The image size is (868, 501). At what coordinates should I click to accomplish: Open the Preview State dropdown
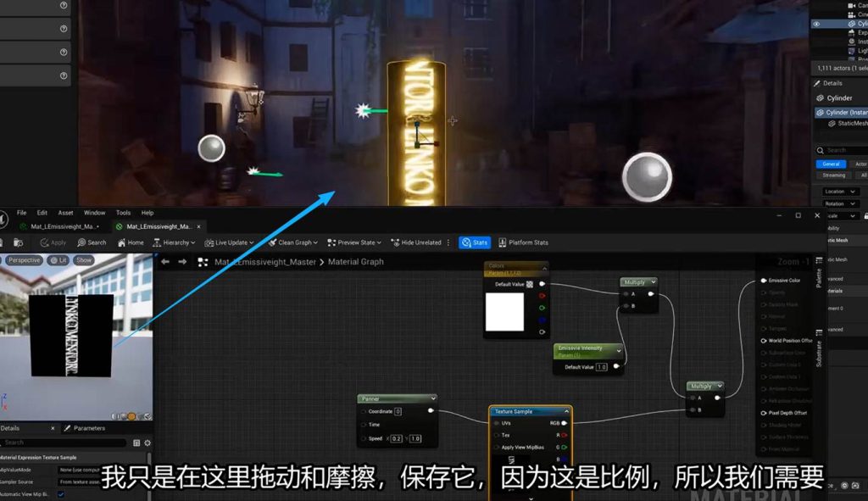(x=354, y=242)
